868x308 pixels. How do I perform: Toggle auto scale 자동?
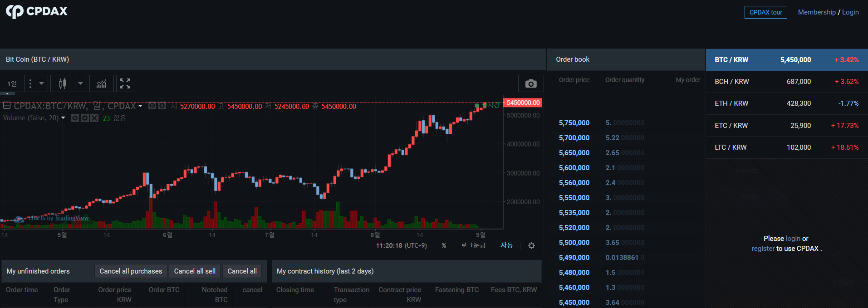(x=506, y=245)
